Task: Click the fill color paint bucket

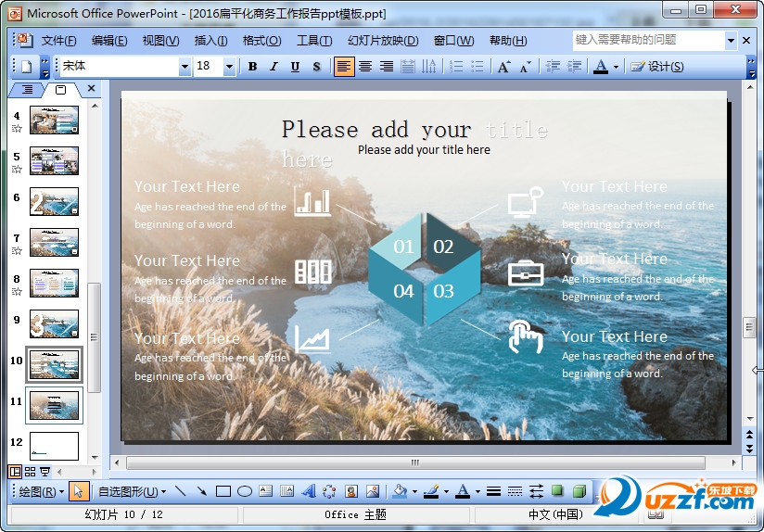Action: (x=400, y=491)
